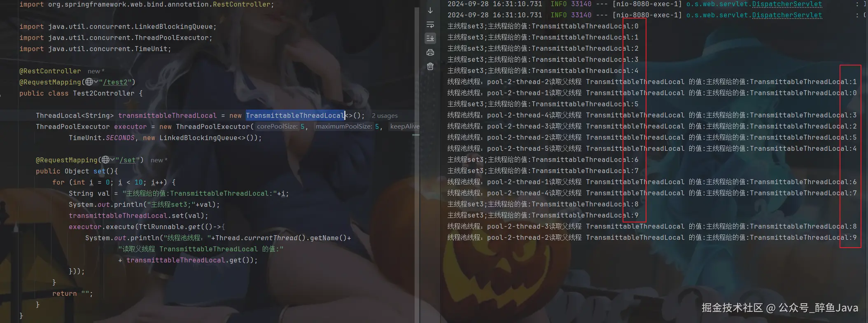Click the highlighted TransmittableThreadLocal constructor text
Screen dimensions: 868x323
click(295, 115)
